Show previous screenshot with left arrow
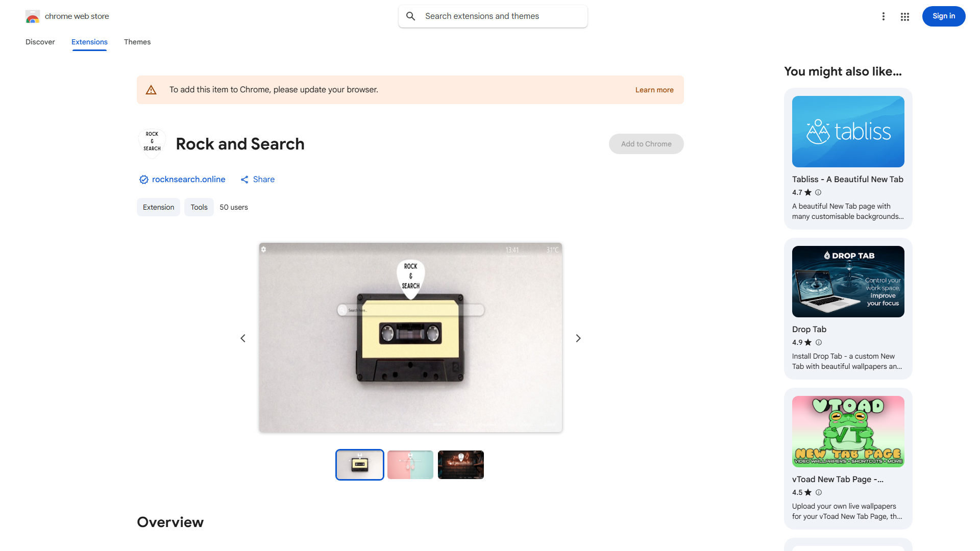980x551 pixels. (243, 338)
